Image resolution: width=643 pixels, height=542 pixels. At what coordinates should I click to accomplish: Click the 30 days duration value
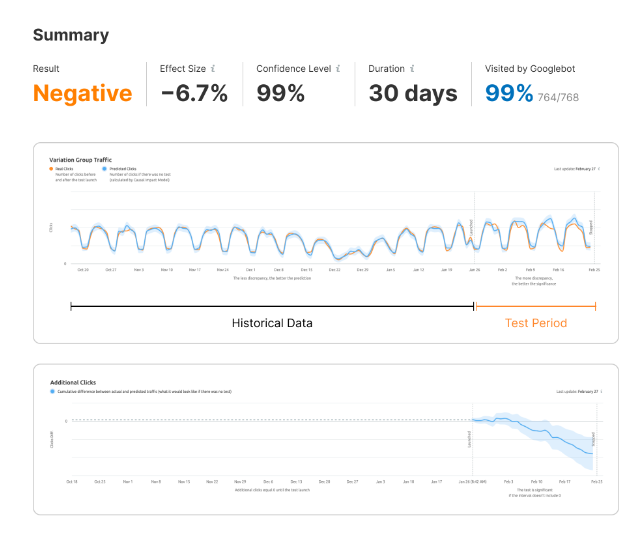(x=413, y=94)
